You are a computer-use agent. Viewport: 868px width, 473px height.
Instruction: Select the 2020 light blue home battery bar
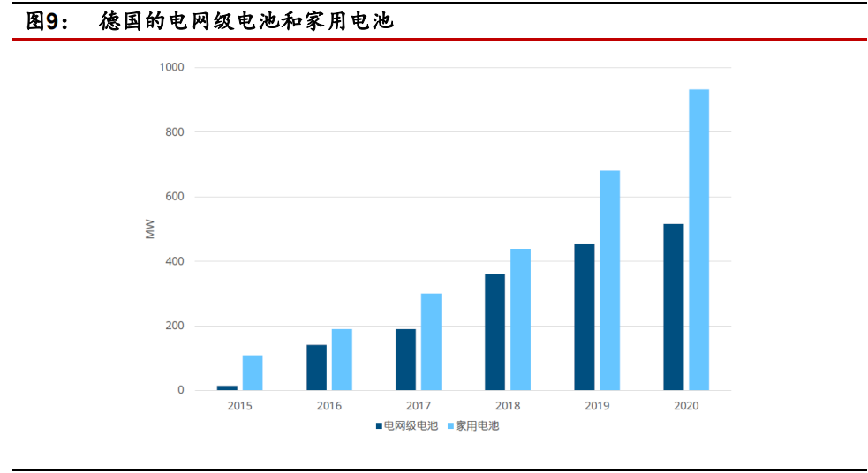[x=699, y=240]
